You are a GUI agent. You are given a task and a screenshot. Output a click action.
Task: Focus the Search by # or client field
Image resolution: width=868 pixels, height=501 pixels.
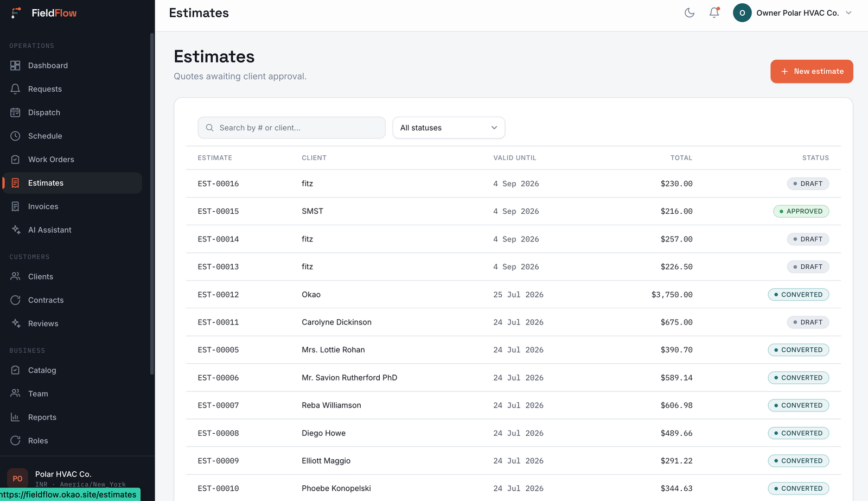(x=291, y=128)
